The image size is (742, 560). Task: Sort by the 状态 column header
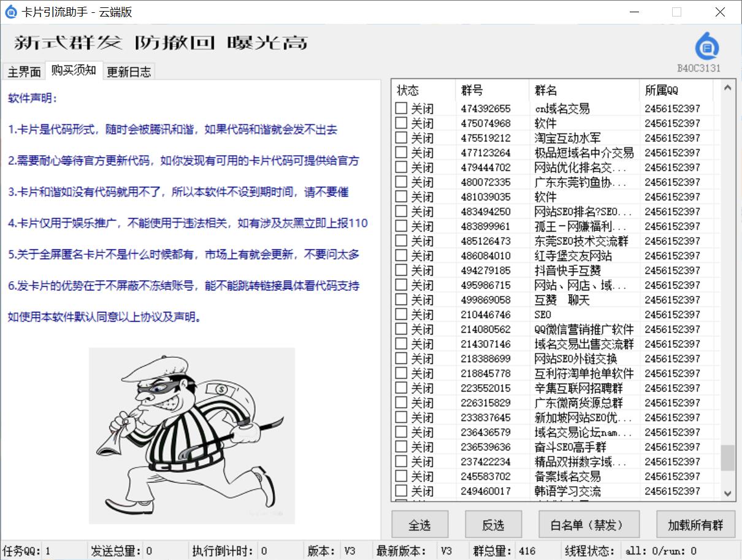[424, 90]
